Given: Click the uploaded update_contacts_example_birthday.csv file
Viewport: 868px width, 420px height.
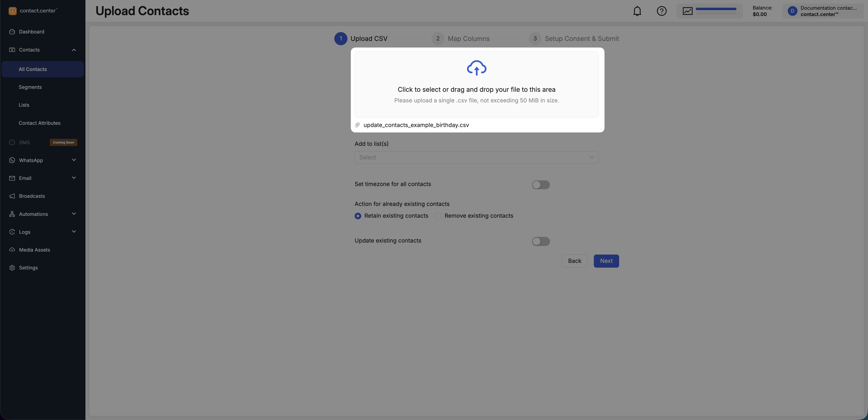Looking at the screenshot, I should pyautogui.click(x=416, y=125).
